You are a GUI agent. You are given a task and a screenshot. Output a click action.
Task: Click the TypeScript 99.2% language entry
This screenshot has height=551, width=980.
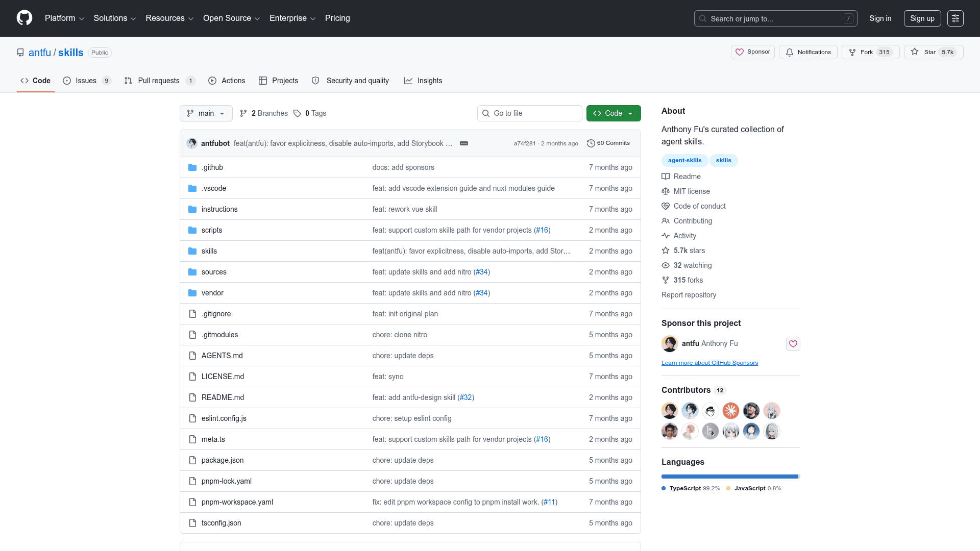pyautogui.click(x=691, y=488)
